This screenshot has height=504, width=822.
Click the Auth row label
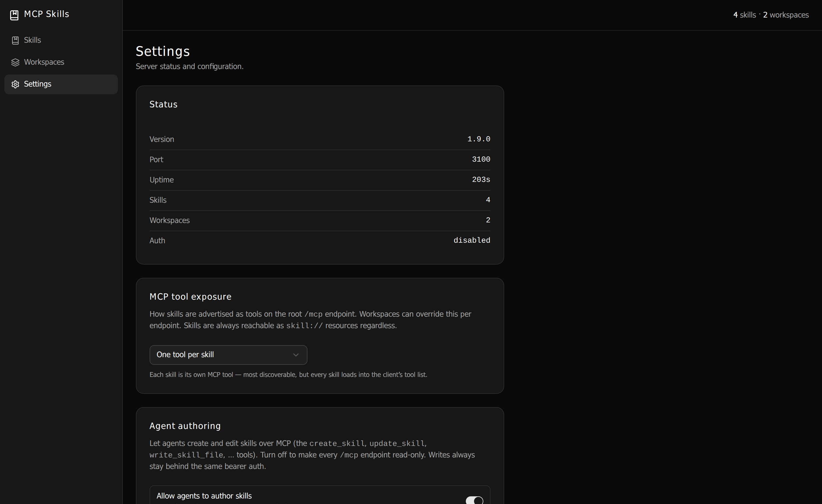click(x=157, y=241)
